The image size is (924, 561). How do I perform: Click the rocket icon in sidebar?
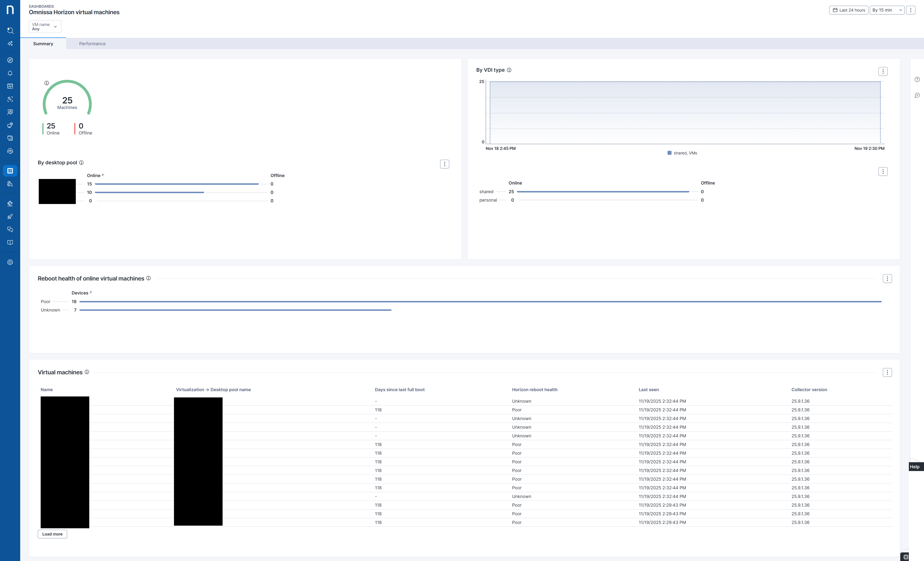10,216
